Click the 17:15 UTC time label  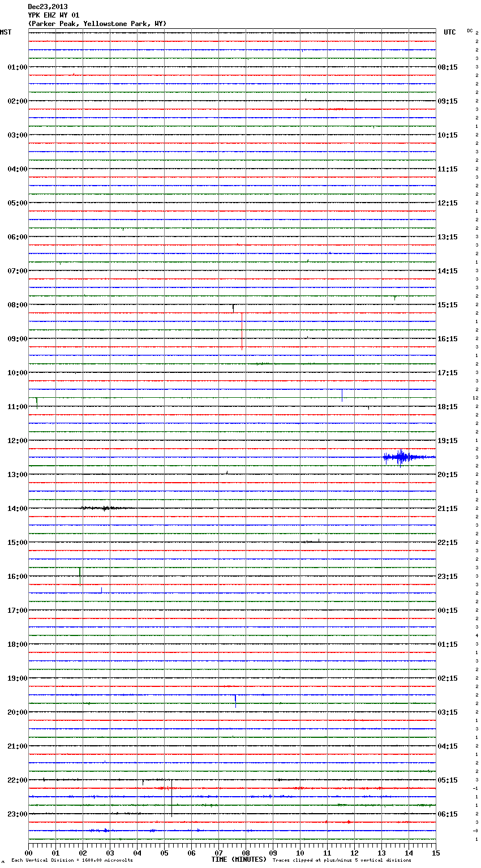(x=448, y=373)
